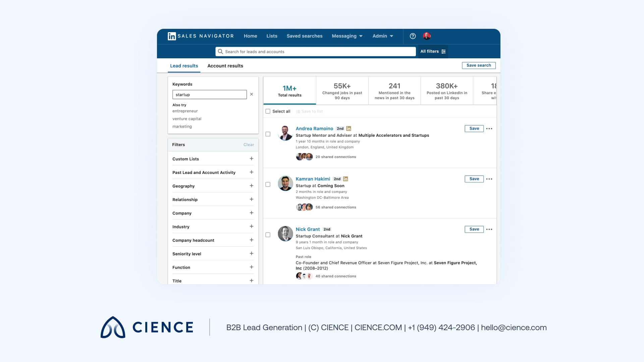
Task: Click the Save search button
Action: pyautogui.click(x=479, y=65)
